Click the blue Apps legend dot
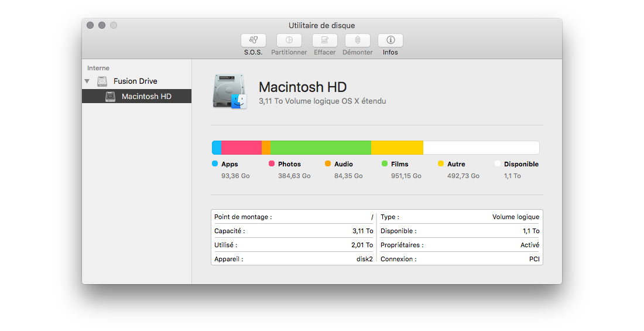 (215, 163)
